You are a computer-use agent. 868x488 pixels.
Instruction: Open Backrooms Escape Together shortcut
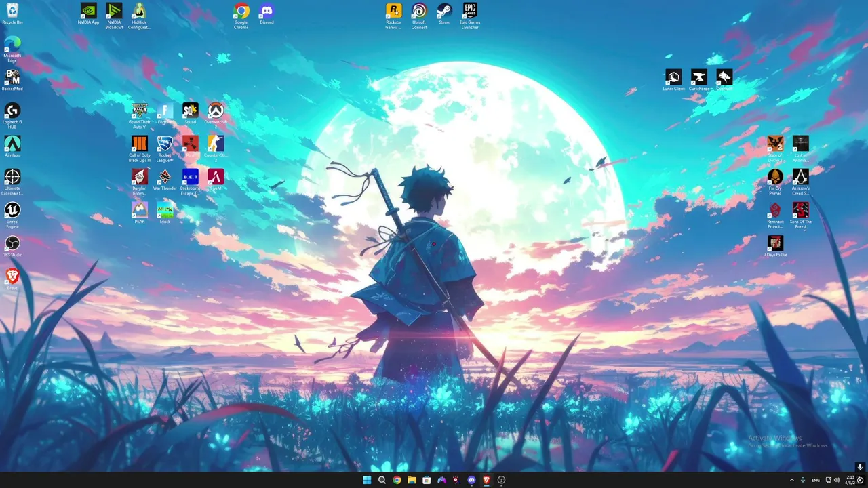[x=190, y=182]
